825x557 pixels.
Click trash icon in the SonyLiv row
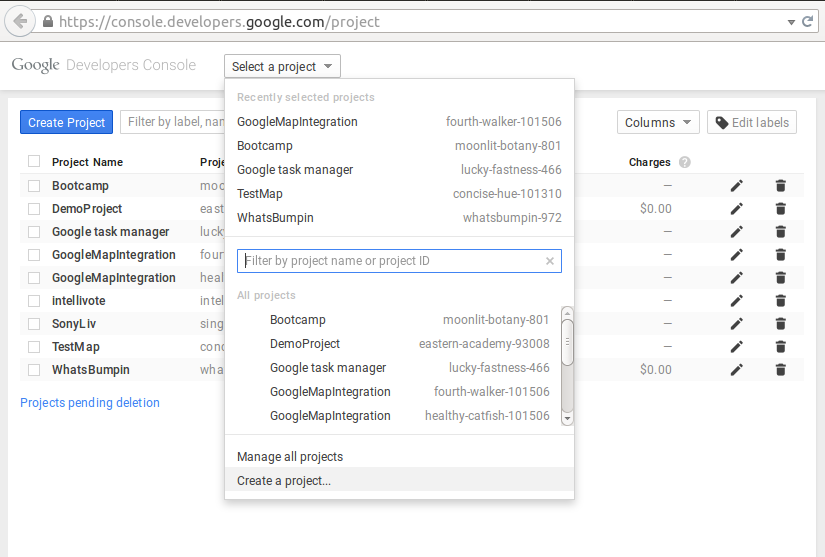point(781,324)
